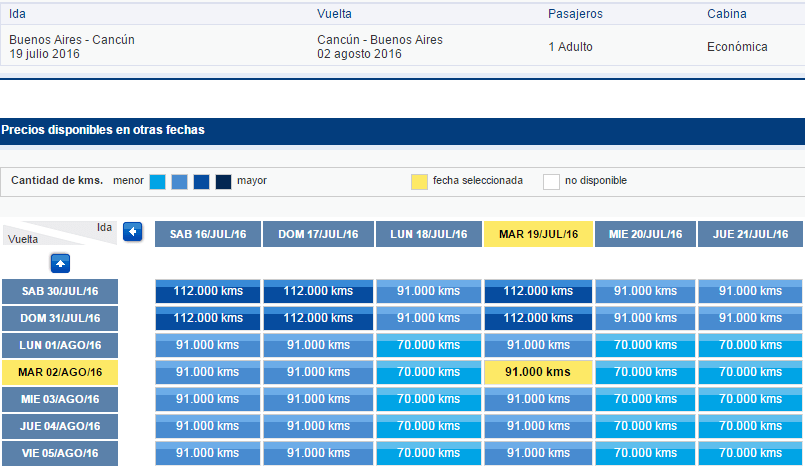Choose 91.000 kms for DOM 17/JUL and JUE 04/AGO
The image size is (805, 467).
pos(318,426)
